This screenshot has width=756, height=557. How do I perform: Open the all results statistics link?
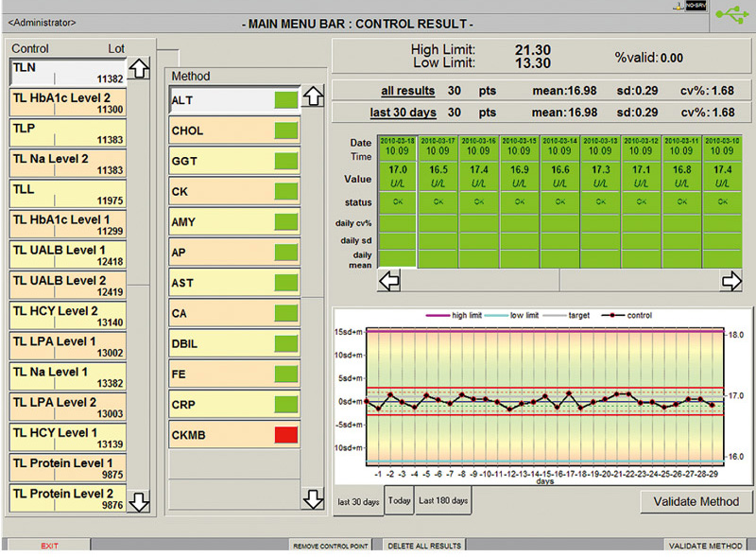(x=408, y=91)
